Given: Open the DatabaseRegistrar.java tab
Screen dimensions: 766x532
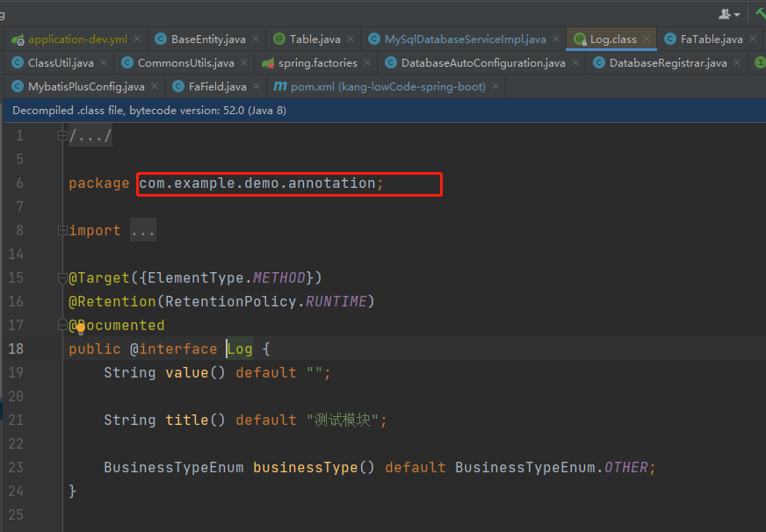Looking at the screenshot, I should 668,63.
